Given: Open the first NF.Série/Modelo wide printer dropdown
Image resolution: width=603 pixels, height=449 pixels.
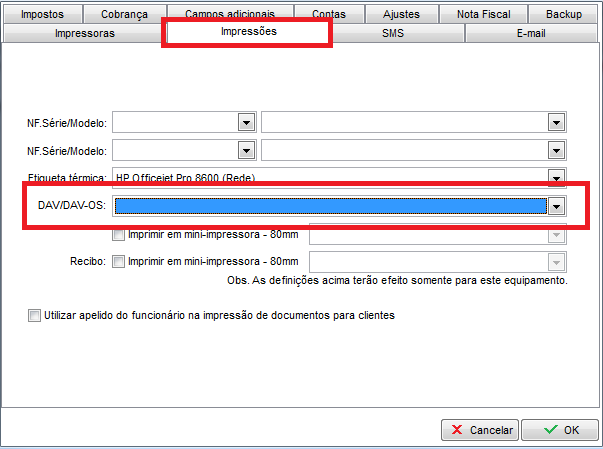Looking at the screenshot, I should click(x=557, y=122).
